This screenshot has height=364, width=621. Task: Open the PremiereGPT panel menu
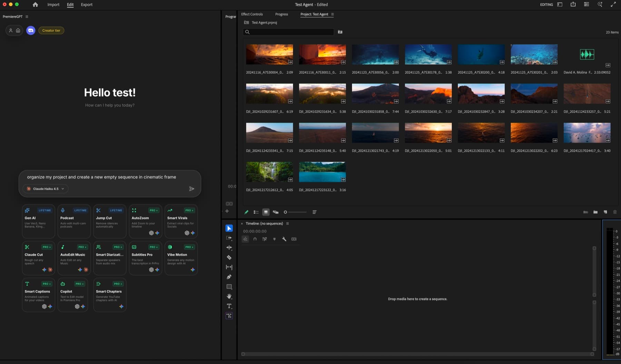click(x=27, y=17)
